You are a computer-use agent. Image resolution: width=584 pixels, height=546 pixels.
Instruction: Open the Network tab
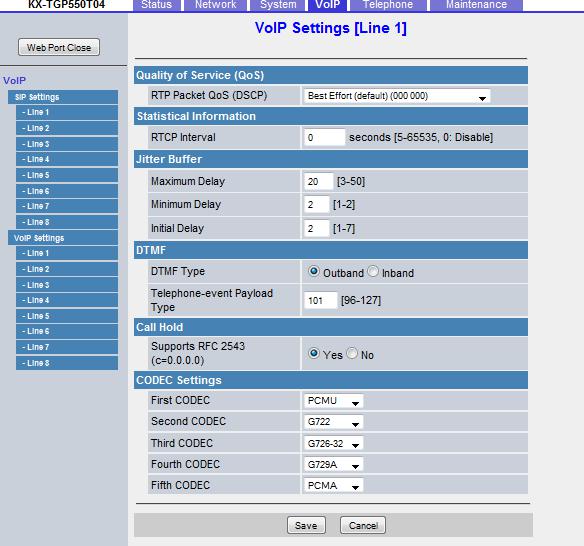coord(215,5)
